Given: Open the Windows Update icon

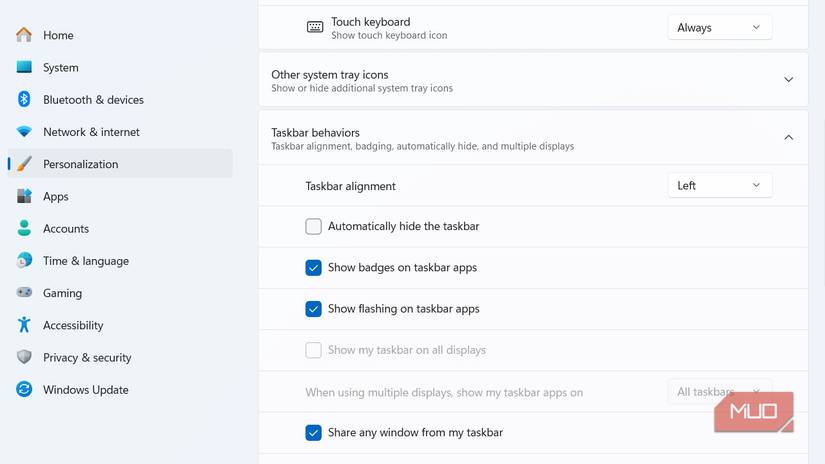Looking at the screenshot, I should pos(24,390).
